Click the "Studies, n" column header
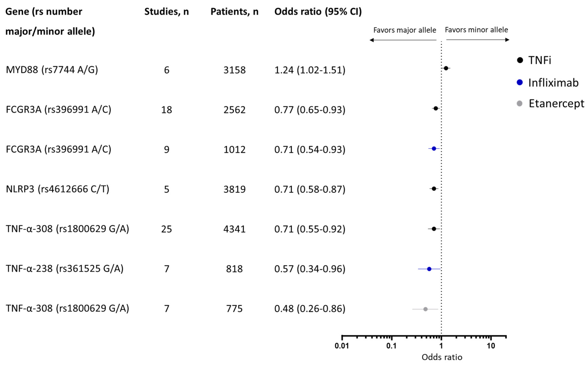 coord(167,12)
